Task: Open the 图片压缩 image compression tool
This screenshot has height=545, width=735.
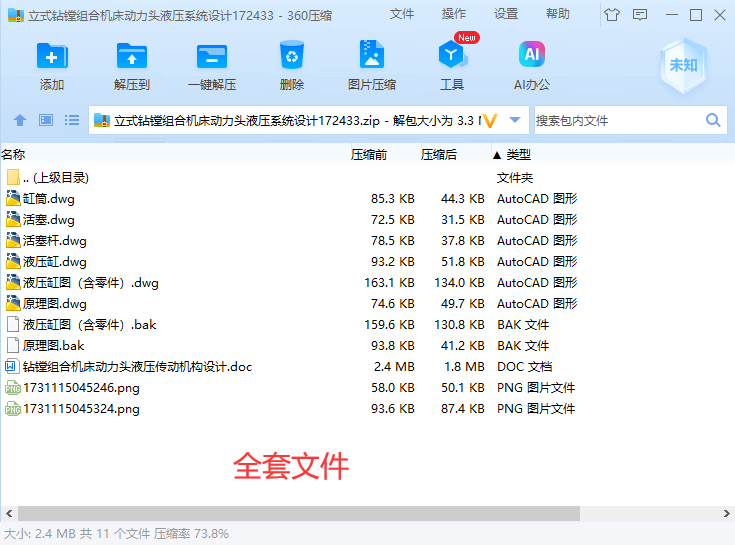Action: (372, 55)
